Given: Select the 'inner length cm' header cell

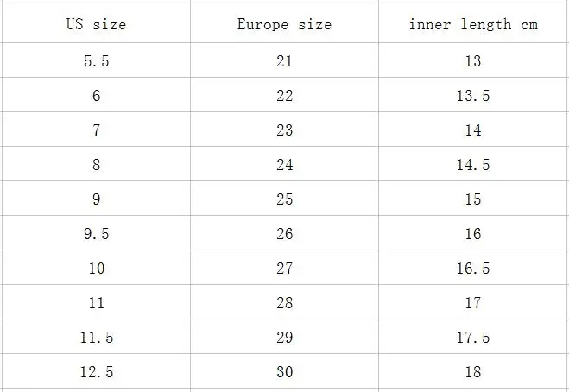Looking at the screenshot, I should click(x=473, y=23).
